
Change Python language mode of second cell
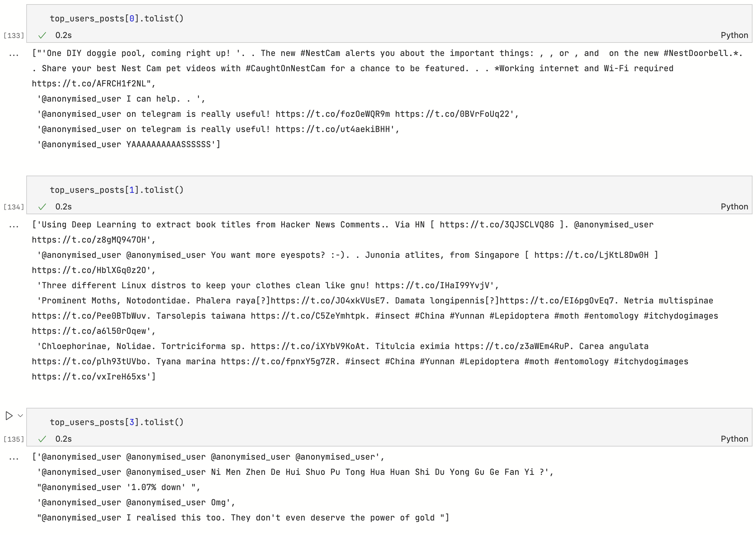click(x=734, y=207)
